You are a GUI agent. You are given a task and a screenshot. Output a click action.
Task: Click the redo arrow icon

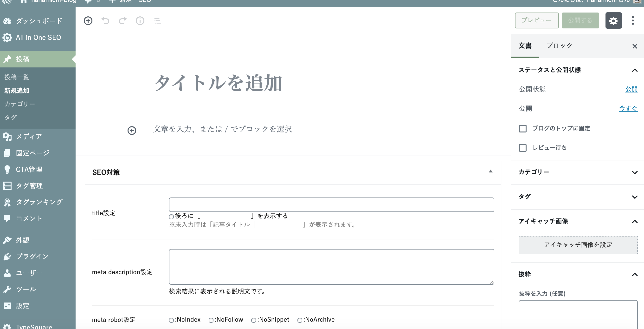[122, 20]
